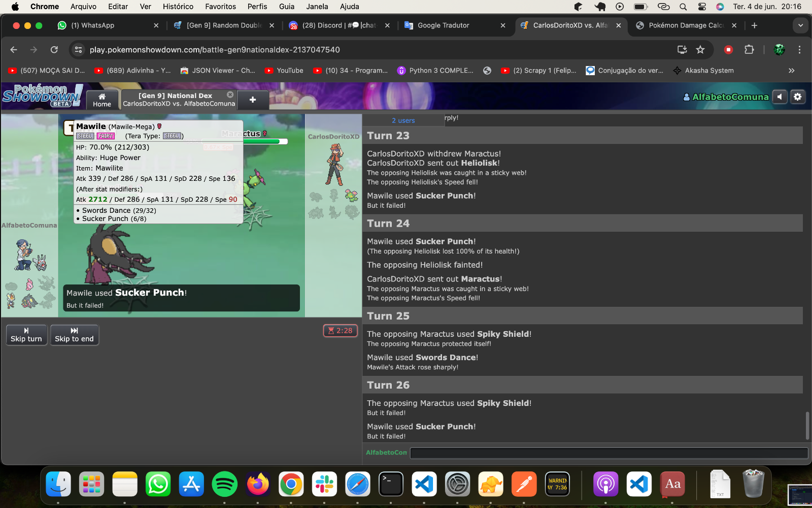Mute Showdown sound with speaker icon
This screenshot has width=812, height=508.
(780, 97)
